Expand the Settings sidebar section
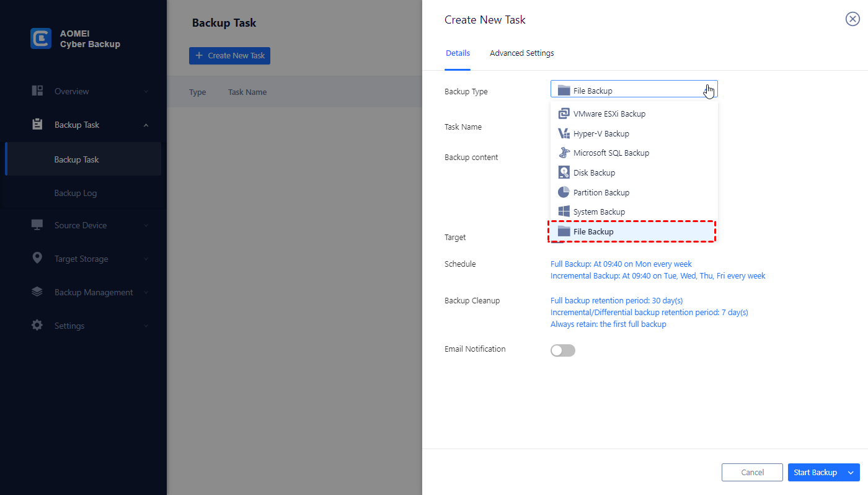 [146, 326]
